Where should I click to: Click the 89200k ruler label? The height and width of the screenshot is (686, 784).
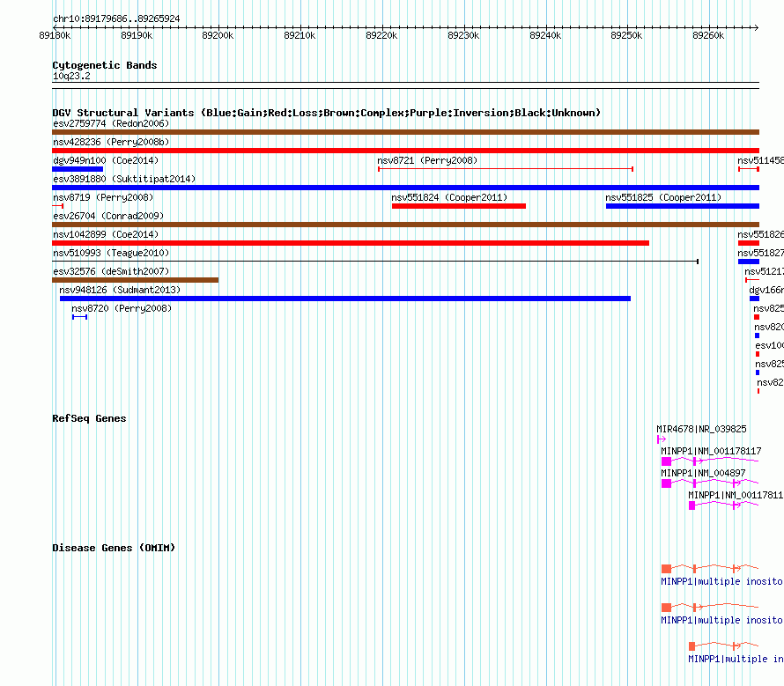(218, 35)
